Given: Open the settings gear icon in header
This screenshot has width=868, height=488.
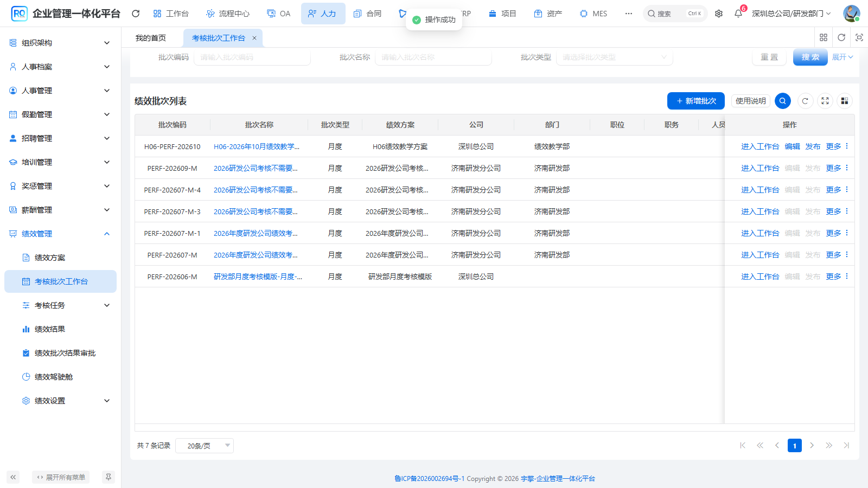Looking at the screenshot, I should [719, 14].
